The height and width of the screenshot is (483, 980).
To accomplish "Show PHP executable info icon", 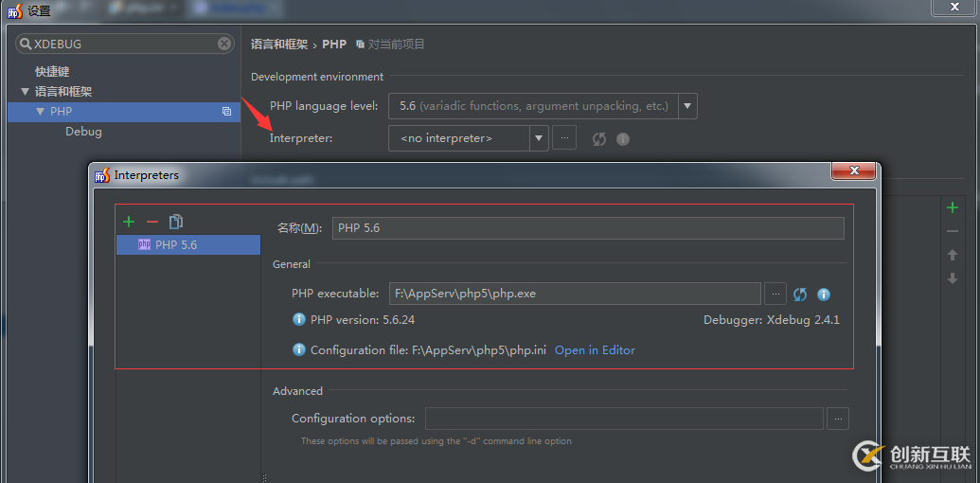I will click(824, 295).
